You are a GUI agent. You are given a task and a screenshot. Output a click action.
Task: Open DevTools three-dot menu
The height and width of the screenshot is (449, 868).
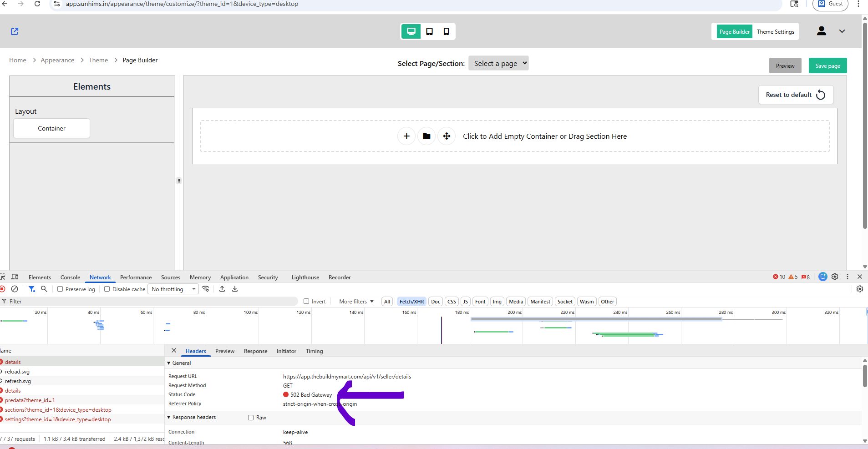[x=848, y=277]
